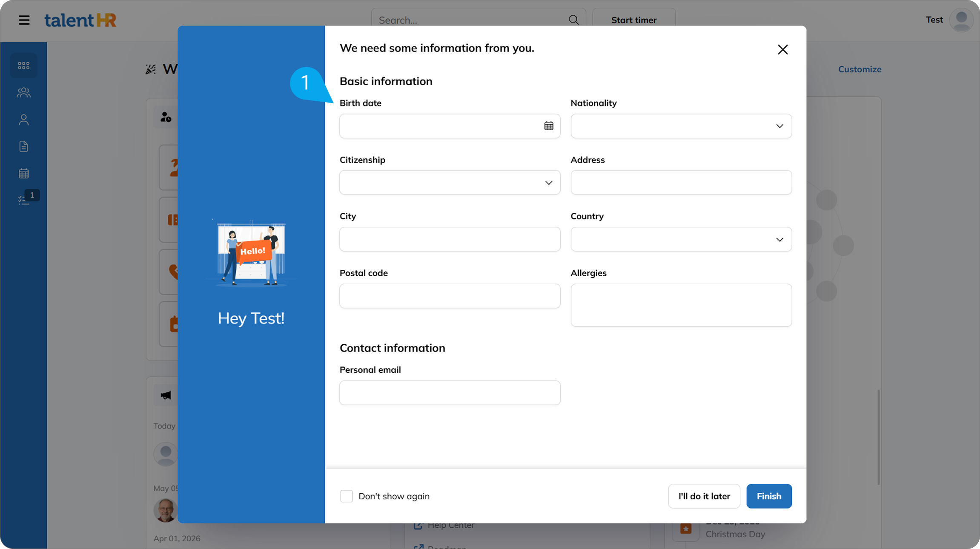Click the Allergies text area
The image size is (980, 549).
(681, 305)
